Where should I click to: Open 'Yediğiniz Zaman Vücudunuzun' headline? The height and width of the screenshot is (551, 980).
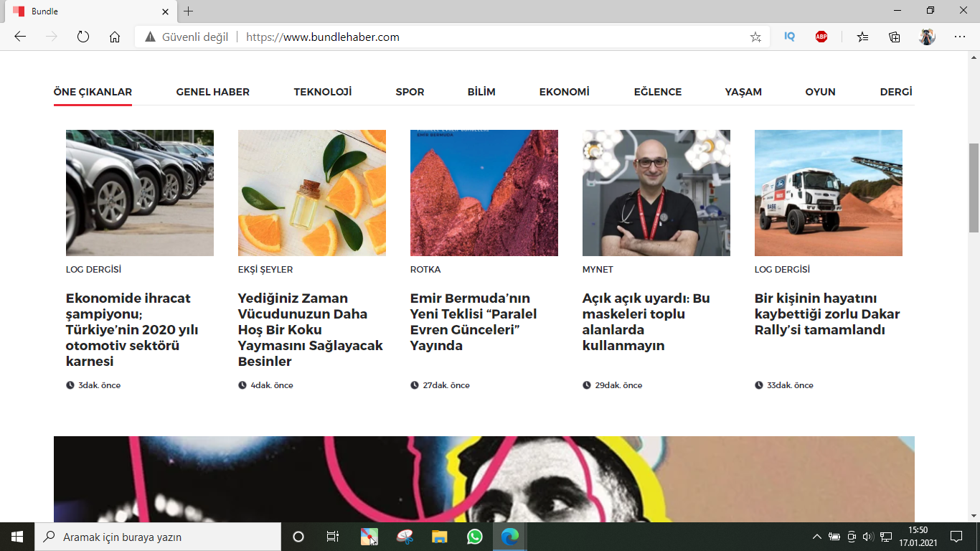(311, 329)
